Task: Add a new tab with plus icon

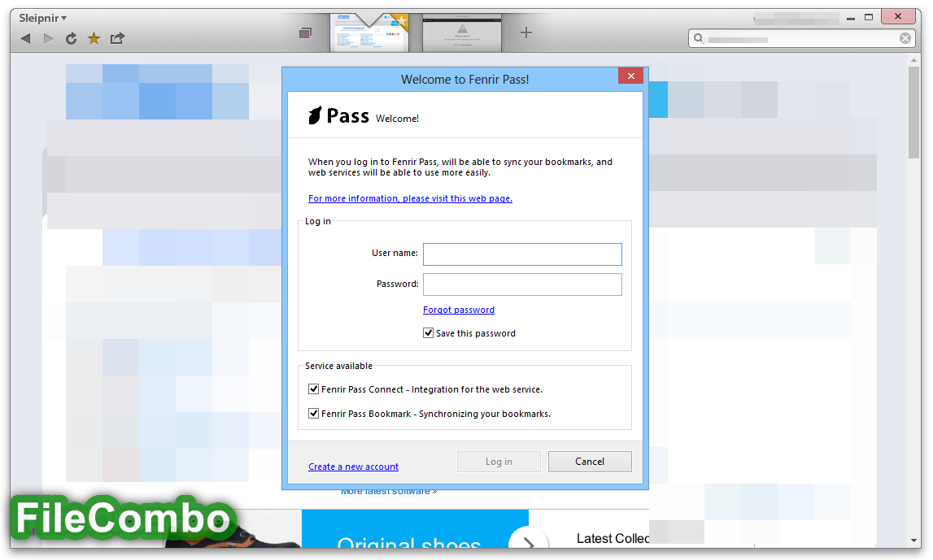Action: pyautogui.click(x=526, y=33)
